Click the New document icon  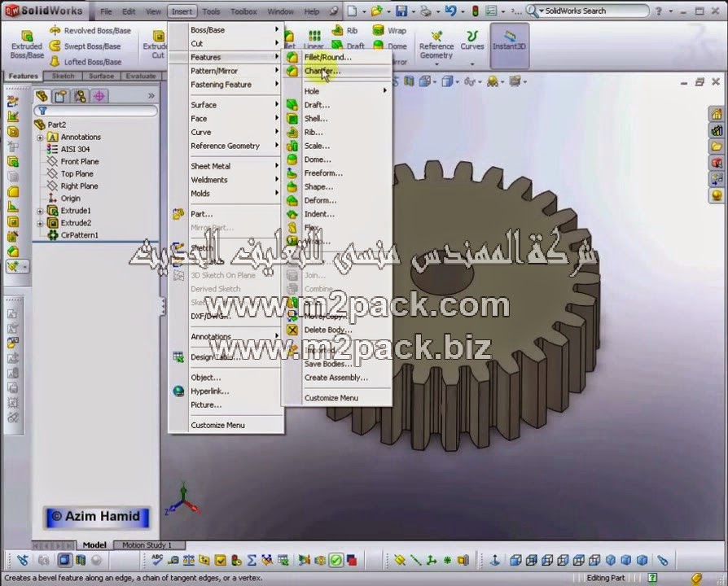coord(353,11)
